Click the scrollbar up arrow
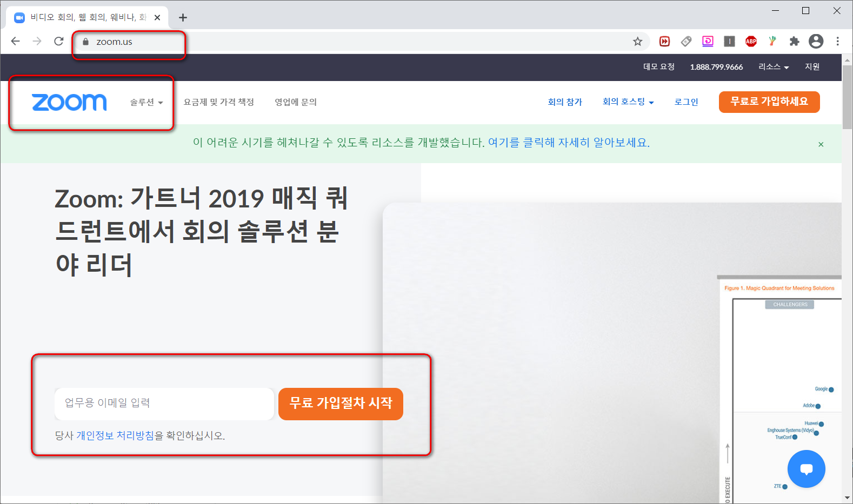 tap(847, 59)
